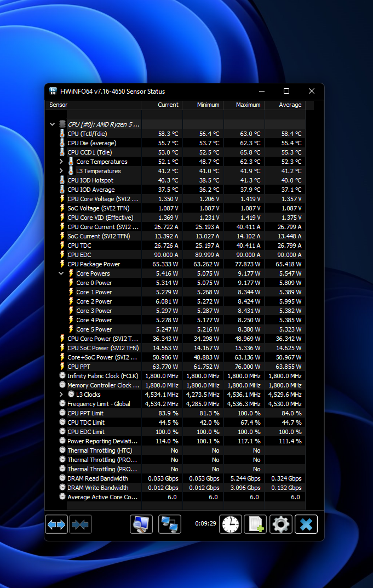Click the 5.244 Gbps DRAM read maximum
Viewport: 373px width, 588px height.
pyautogui.click(x=245, y=478)
